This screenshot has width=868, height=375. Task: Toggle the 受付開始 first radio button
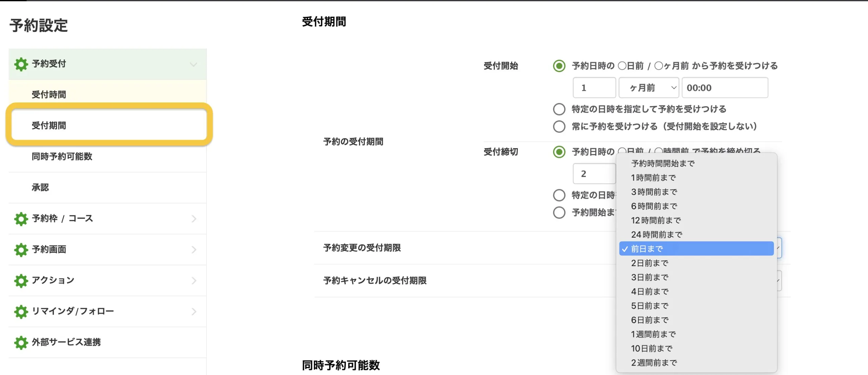[560, 66]
